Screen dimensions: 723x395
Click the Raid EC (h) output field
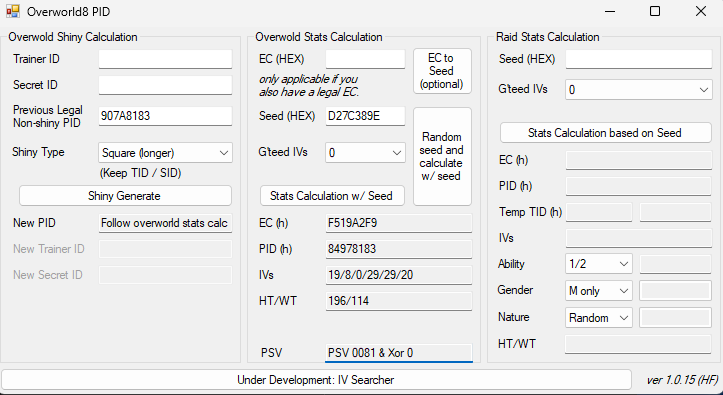(x=639, y=160)
